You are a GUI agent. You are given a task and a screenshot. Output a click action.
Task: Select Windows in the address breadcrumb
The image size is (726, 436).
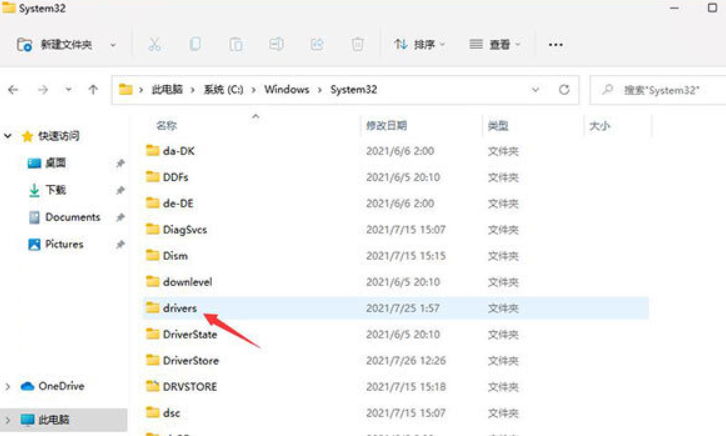pyautogui.click(x=287, y=89)
